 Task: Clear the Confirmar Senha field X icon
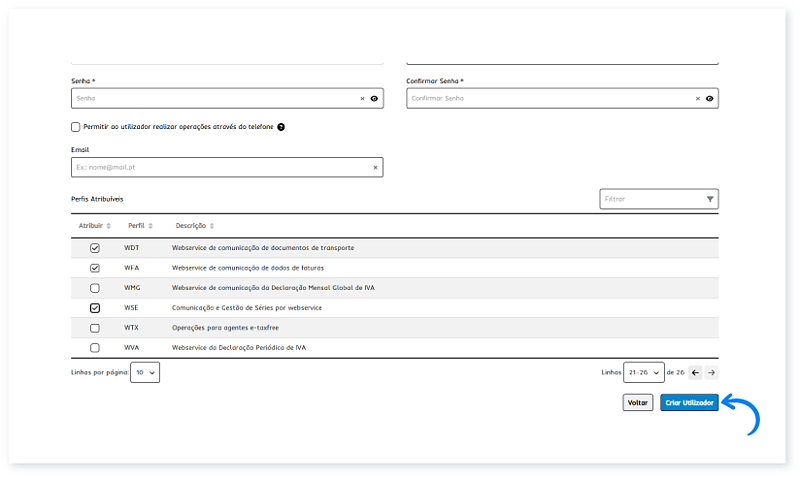tap(698, 99)
